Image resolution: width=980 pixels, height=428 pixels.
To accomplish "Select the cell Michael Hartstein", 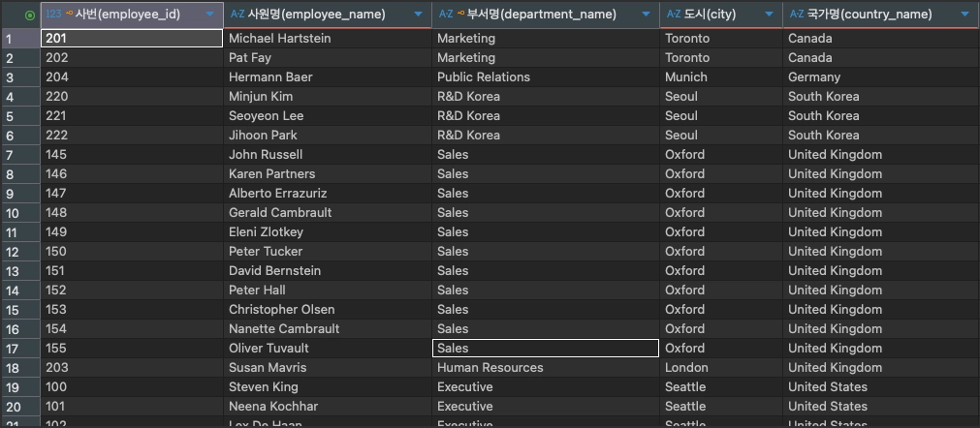I will point(328,39).
